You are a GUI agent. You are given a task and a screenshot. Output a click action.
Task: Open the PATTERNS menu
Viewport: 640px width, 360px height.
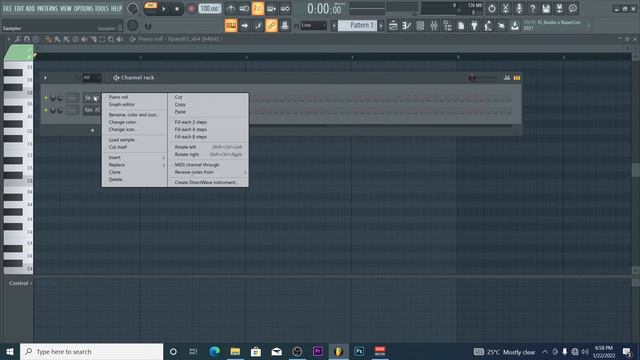(x=47, y=8)
